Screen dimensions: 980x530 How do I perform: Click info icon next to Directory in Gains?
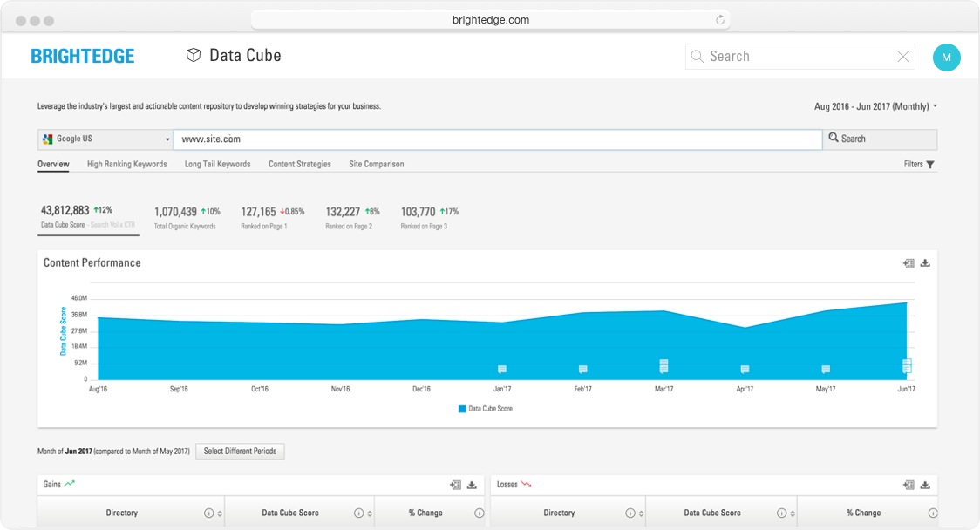click(208, 513)
